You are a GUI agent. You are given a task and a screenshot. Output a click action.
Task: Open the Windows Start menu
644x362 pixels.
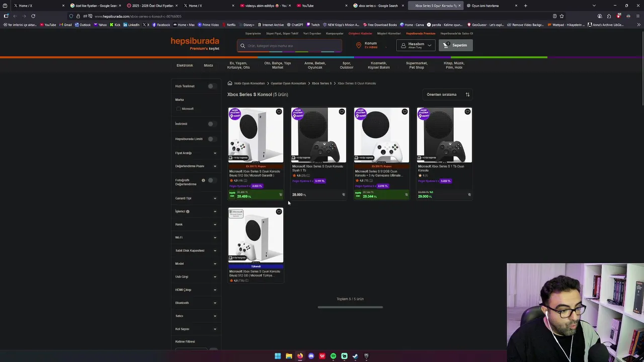tap(278, 356)
